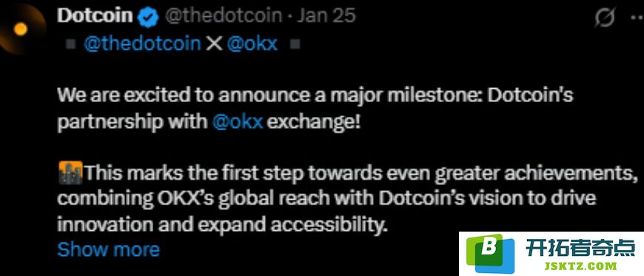This screenshot has width=644, height=276.
Task: Follow the blue @thedotcoin mention link
Action: pos(142,44)
